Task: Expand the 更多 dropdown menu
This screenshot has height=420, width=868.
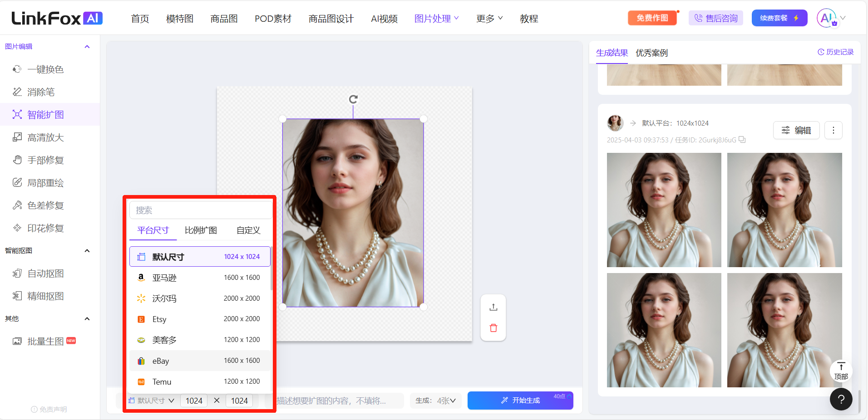Action: [x=489, y=19]
